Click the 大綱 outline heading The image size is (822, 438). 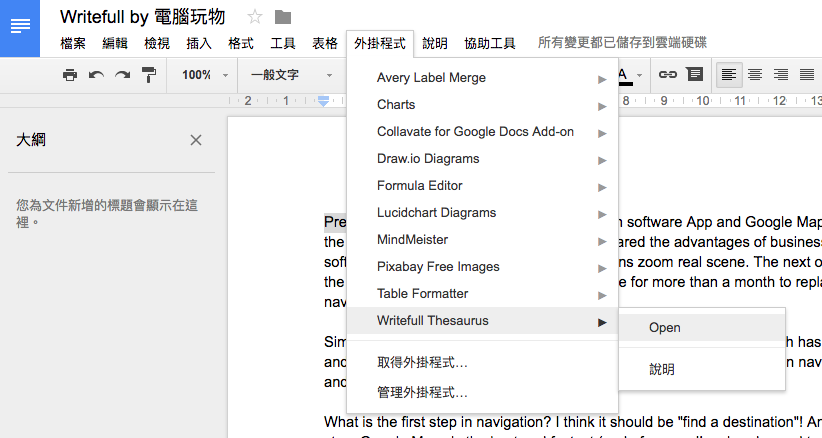coord(31,140)
